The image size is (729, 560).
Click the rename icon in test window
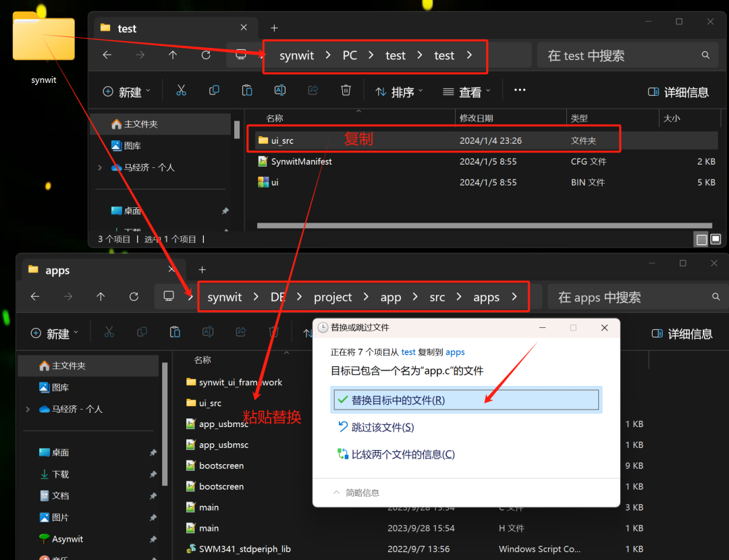pyautogui.click(x=280, y=90)
